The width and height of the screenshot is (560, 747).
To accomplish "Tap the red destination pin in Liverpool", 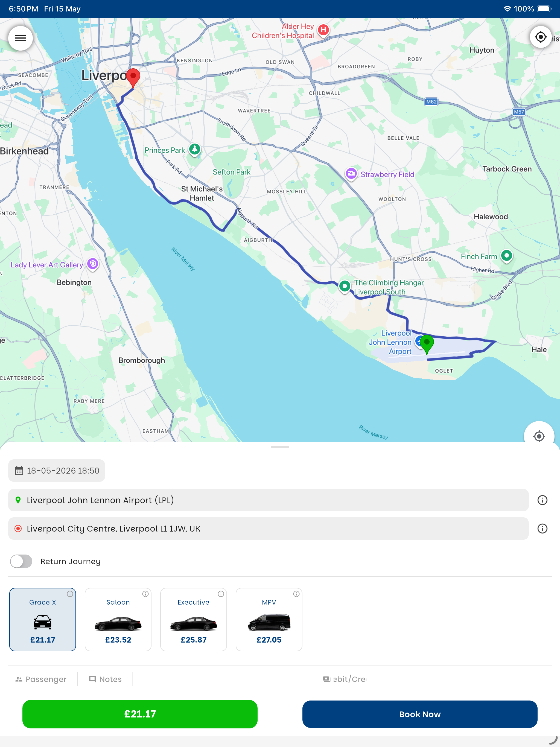I will point(133,78).
